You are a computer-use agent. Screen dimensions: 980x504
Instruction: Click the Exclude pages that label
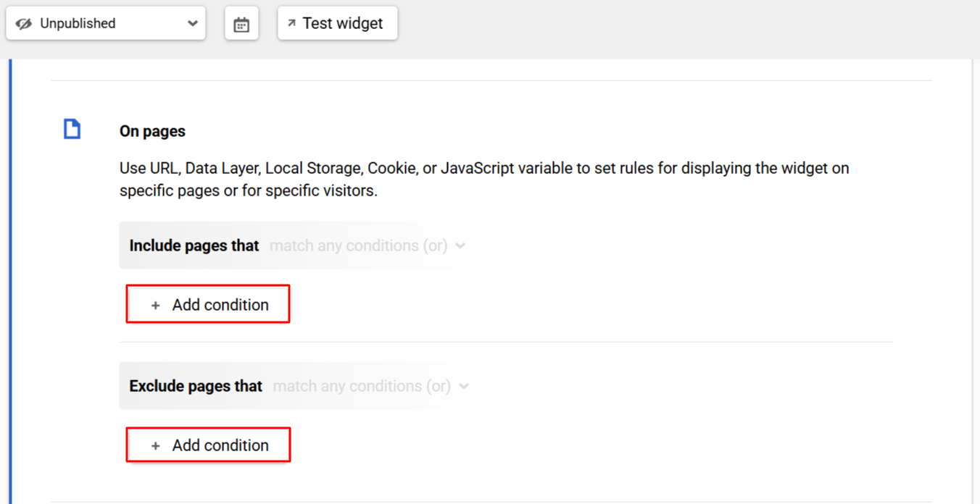[196, 386]
